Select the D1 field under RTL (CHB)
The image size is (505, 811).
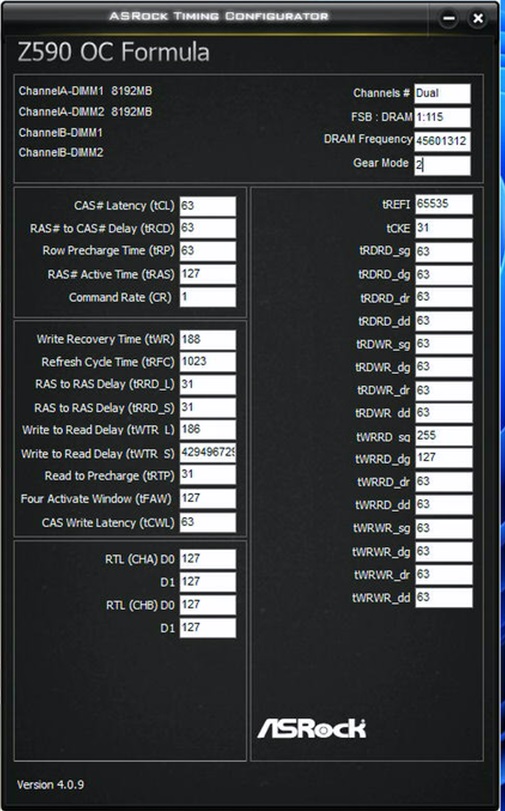207,628
